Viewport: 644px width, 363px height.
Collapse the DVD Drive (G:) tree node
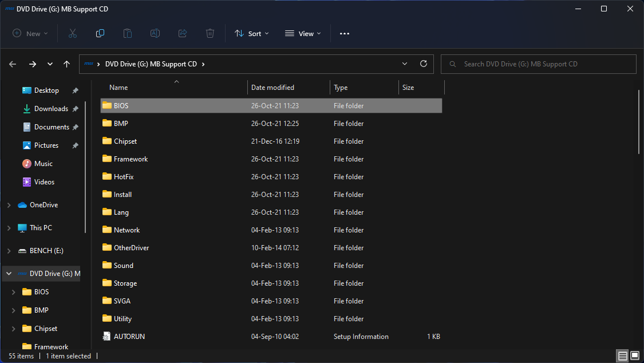9,274
